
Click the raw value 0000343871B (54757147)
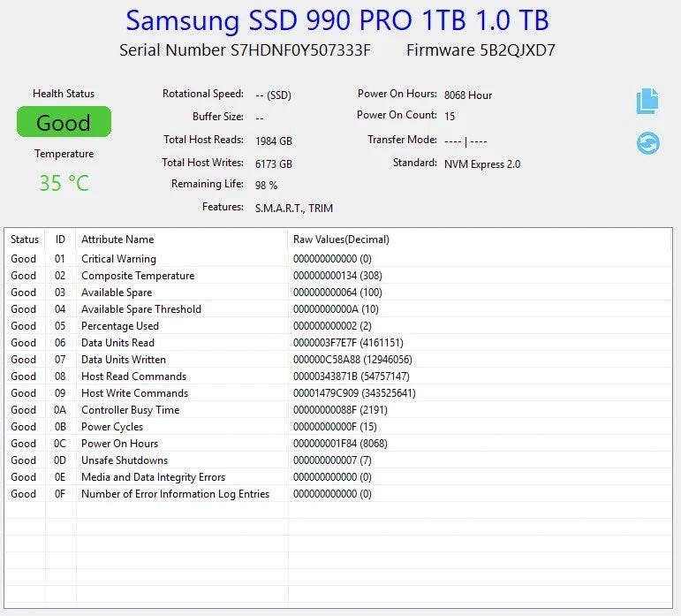coord(351,376)
